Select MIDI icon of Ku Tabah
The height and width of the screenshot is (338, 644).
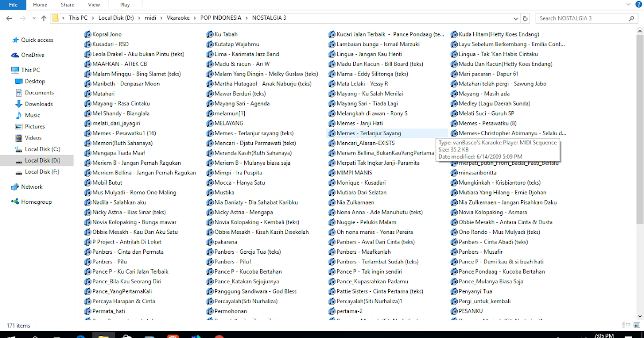click(210, 34)
